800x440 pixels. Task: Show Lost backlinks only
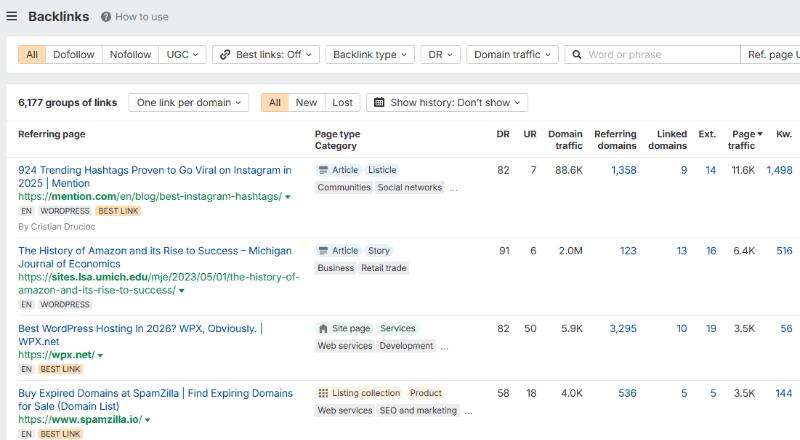(342, 103)
